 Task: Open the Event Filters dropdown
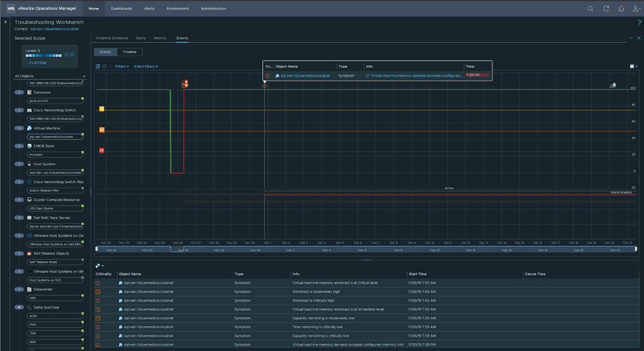click(x=146, y=67)
